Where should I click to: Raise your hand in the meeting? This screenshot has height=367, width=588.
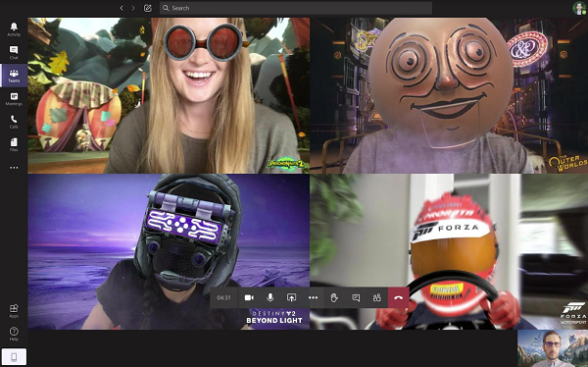pyautogui.click(x=334, y=298)
